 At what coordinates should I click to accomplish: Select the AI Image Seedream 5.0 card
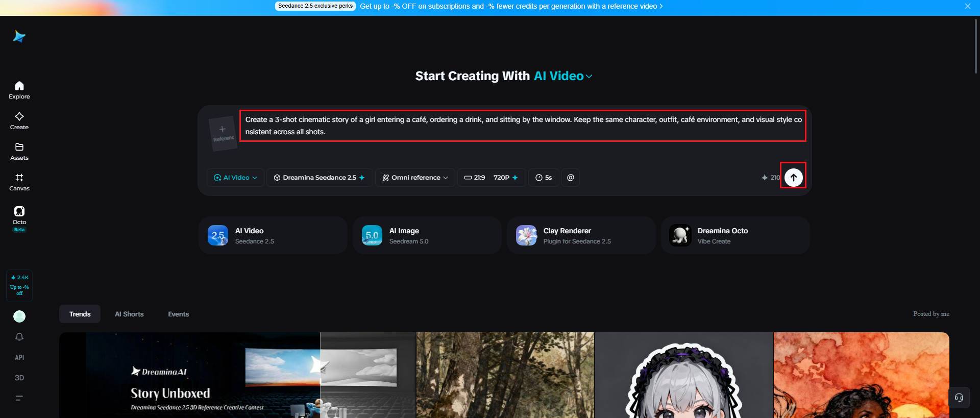[427, 235]
